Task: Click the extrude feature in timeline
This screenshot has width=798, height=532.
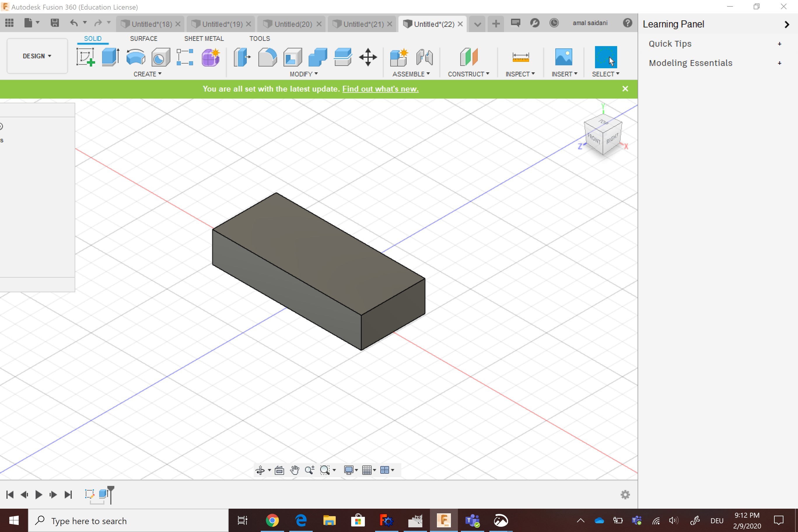Action: [103, 494]
